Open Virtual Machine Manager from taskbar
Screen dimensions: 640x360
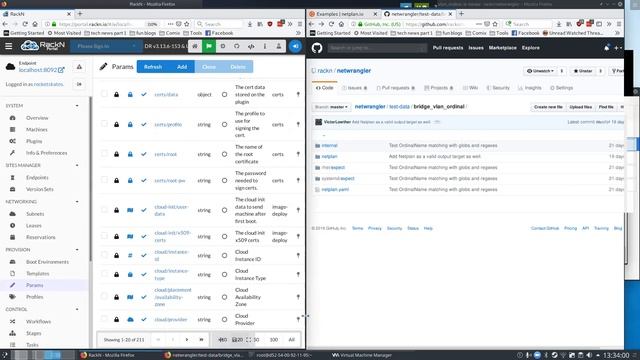[362, 355]
